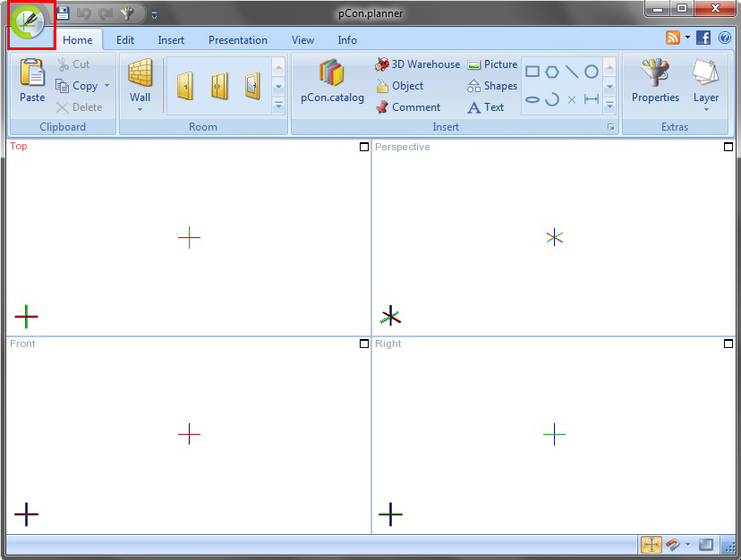741x560 pixels.
Task: Switch to the Home ribbon tab
Action: coord(78,40)
